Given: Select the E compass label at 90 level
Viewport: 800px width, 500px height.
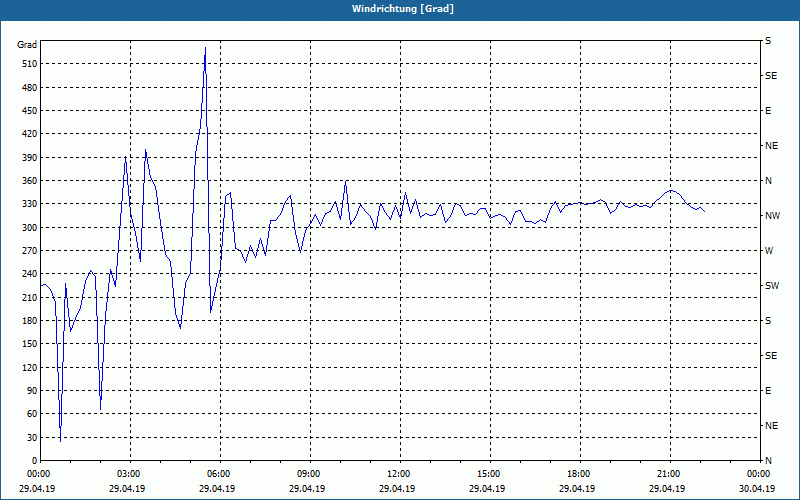Looking at the screenshot, I should click(x=768, y=391).
